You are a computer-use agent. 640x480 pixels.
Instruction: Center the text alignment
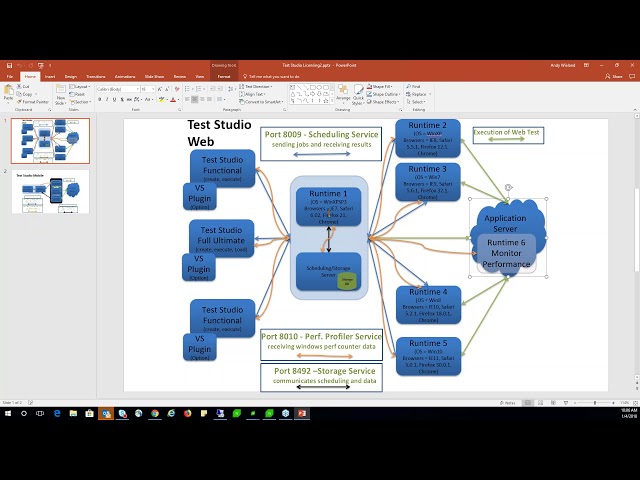point(195,99)
